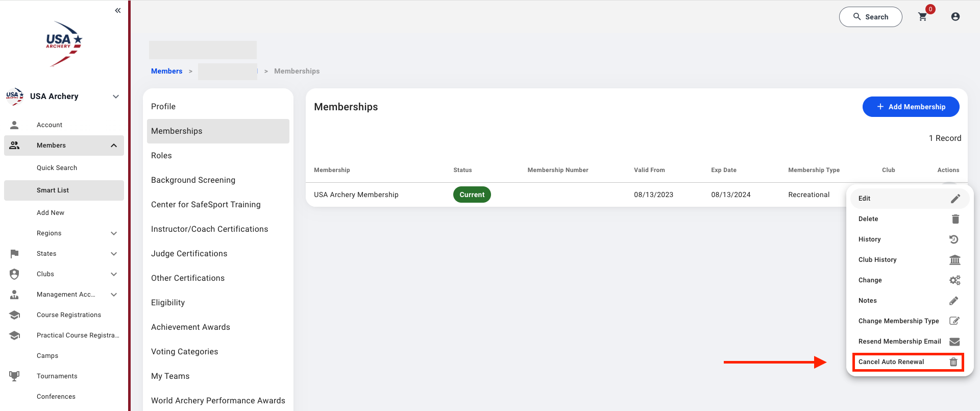The image size is (980, 411).
Task: Select the Memberships tab in member menu
Action: pos(218,131)
